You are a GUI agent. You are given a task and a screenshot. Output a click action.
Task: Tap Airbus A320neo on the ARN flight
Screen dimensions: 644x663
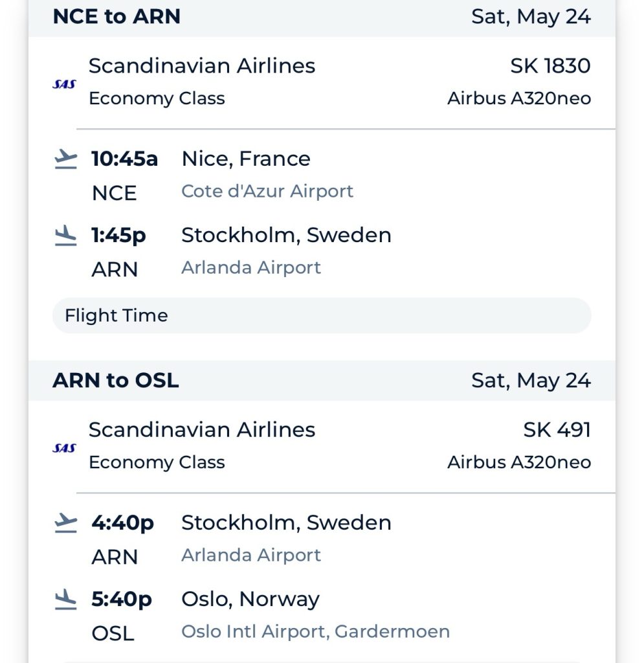(518, 463)
